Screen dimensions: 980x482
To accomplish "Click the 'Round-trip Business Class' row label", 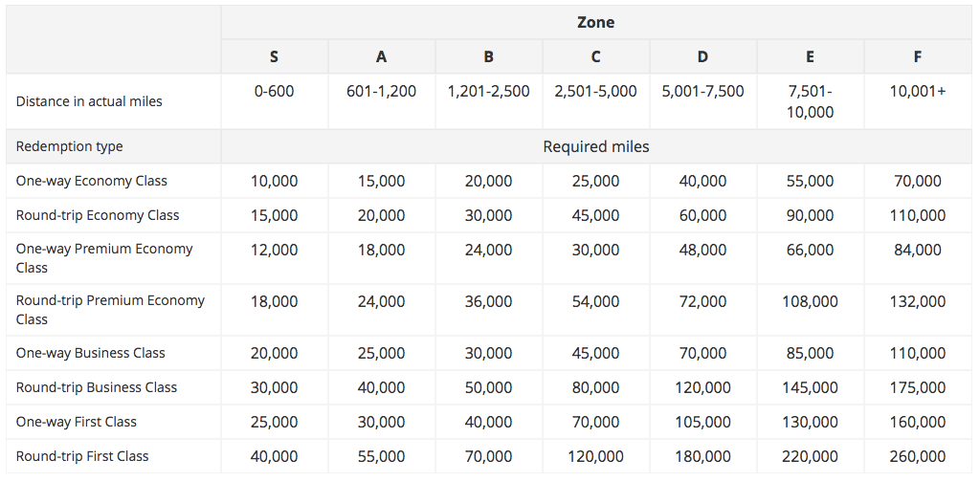I will point(97,387).
